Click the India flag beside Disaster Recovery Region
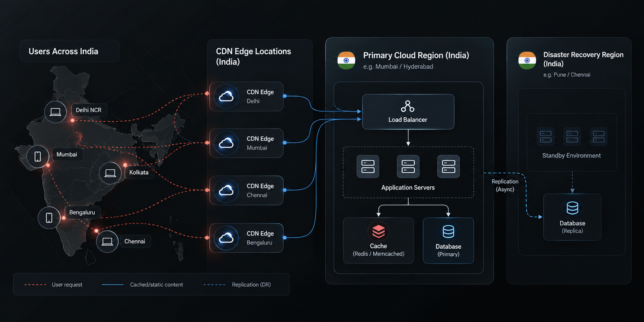The height and width of the screenshot is (322, 644). (x=527, y=60)
